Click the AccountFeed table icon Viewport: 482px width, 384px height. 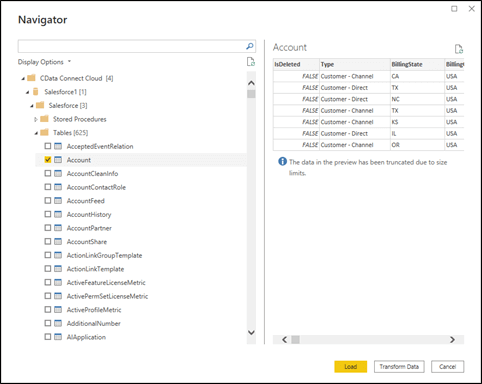point(58,201)
